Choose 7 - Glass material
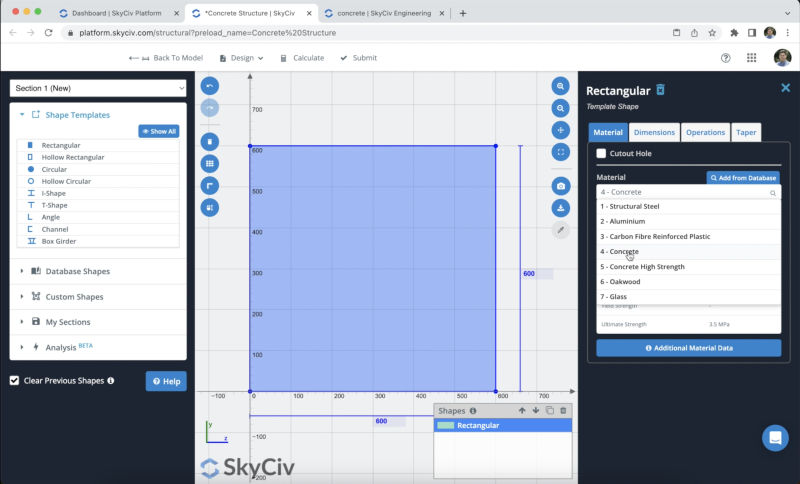 tap(688, 297)
